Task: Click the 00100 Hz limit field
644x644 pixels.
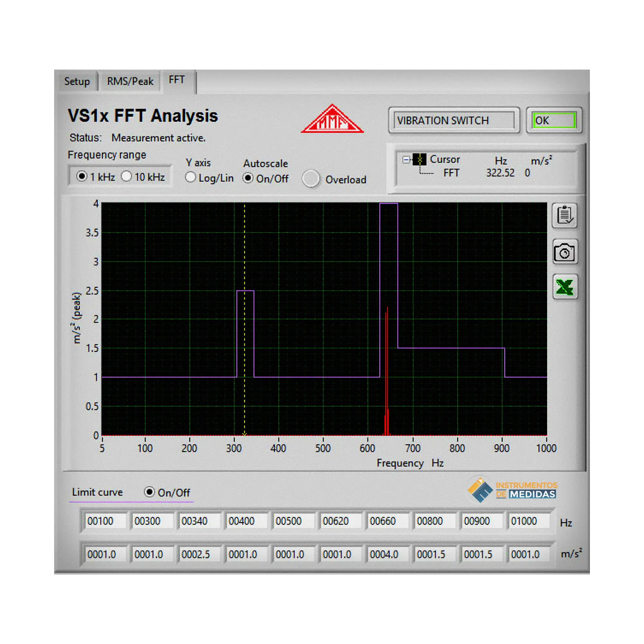Action: click(x=105, y=521)
